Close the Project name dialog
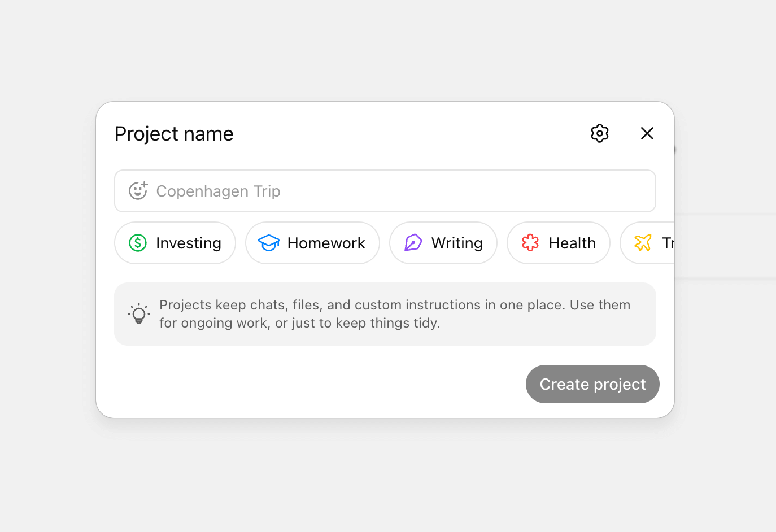This screenshot has width=776, height=532. click(647, 133)
